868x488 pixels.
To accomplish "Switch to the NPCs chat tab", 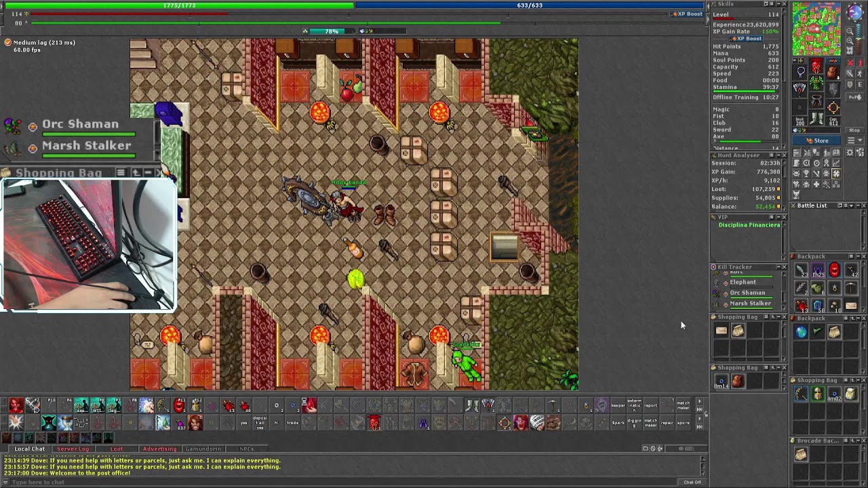I will 246,449.
